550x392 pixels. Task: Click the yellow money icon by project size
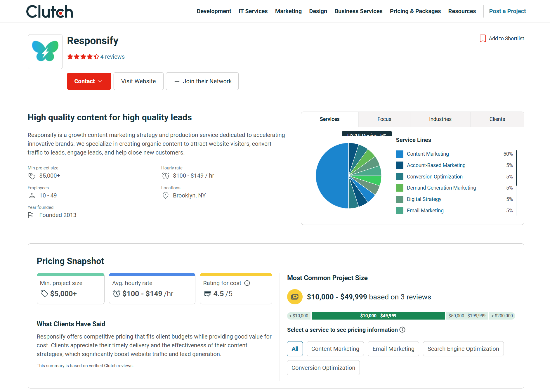click(295, 297)
